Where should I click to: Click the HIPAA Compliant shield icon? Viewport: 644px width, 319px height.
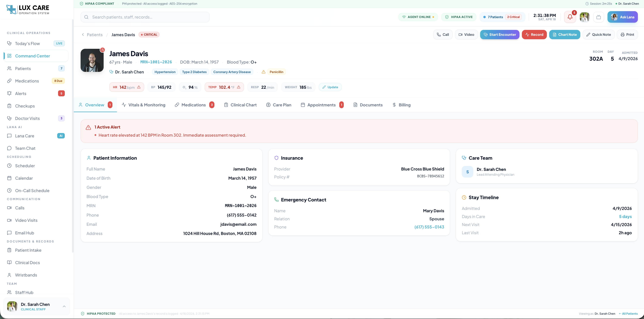tap(81, 4)
